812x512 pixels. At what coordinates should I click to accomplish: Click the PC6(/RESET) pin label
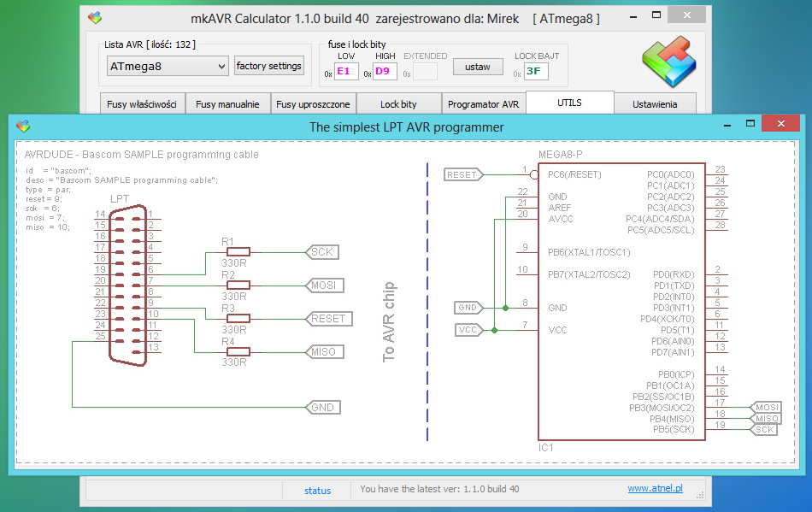point(575,175)
